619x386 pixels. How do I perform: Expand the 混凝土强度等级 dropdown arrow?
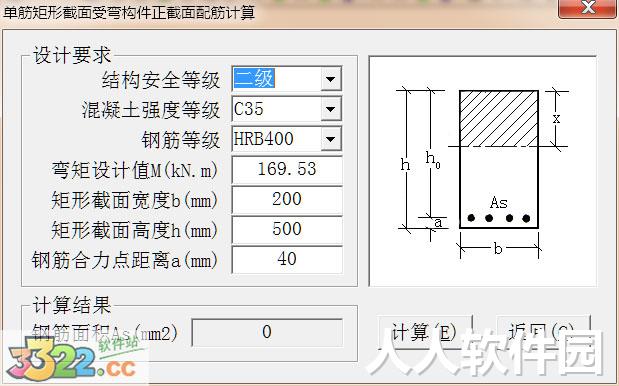click(x=331, y=109)
